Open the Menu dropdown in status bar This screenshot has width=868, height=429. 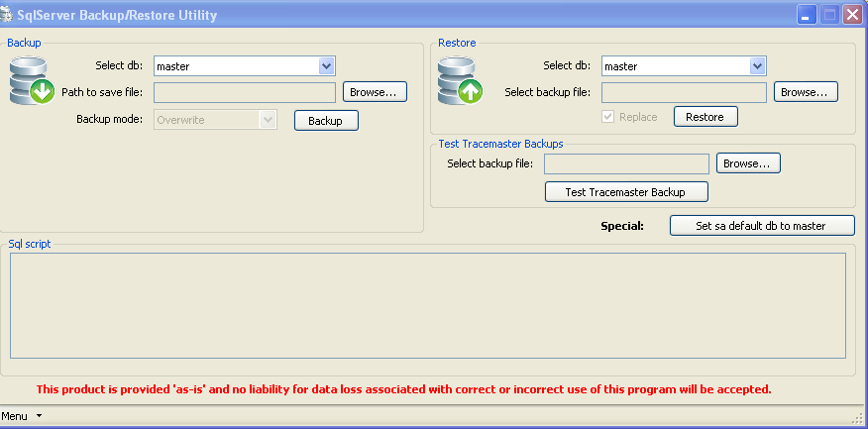(x=21, y=416)
